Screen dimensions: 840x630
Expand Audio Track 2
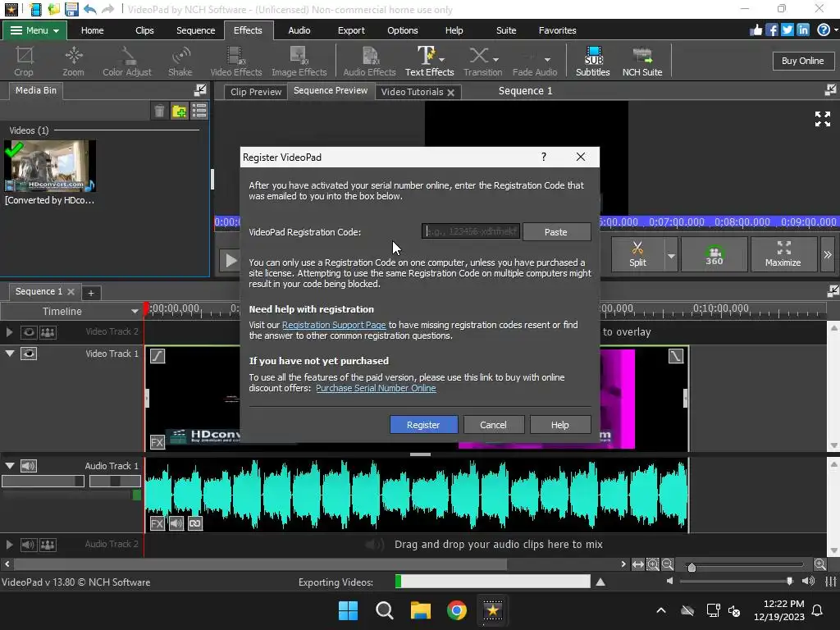[x=9, y=545]
